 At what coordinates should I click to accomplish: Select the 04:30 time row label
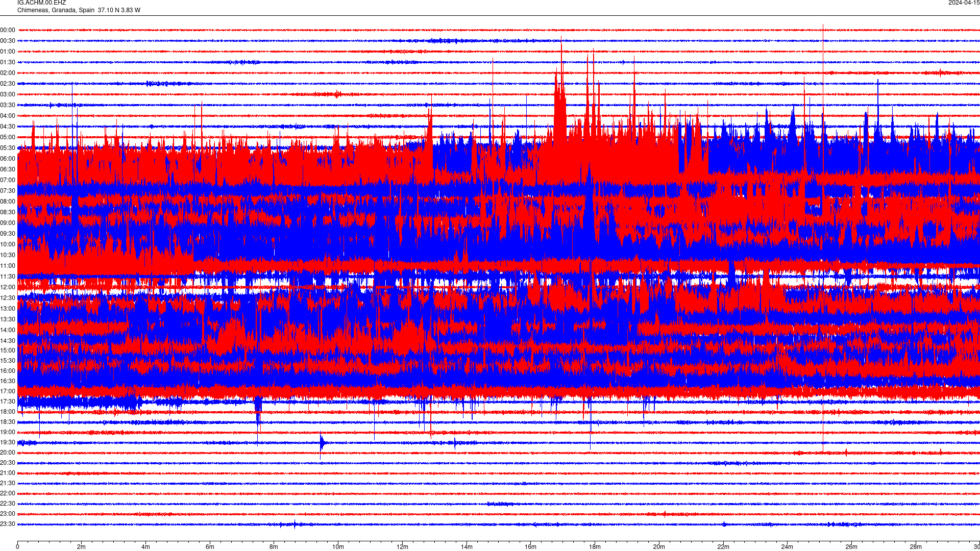coord(8,127)
